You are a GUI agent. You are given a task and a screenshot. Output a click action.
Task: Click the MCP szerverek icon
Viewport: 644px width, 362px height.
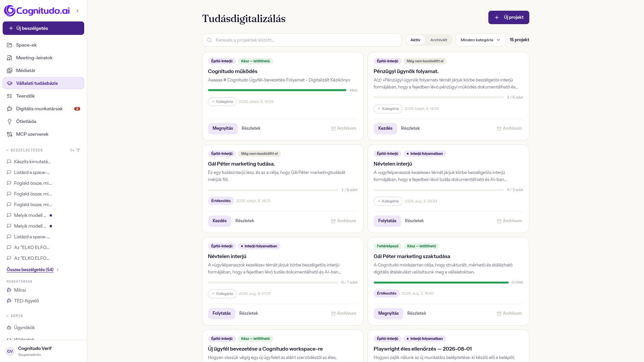click(10, 134)
